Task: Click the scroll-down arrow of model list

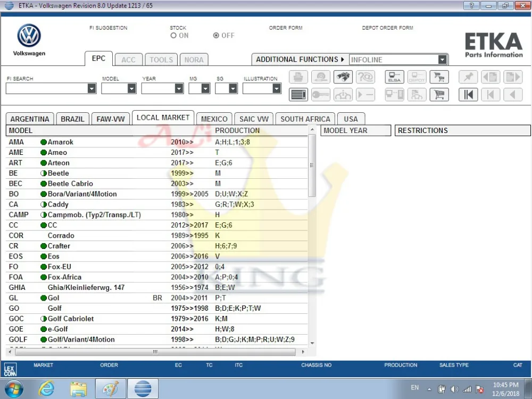Action: pos(312,343)
